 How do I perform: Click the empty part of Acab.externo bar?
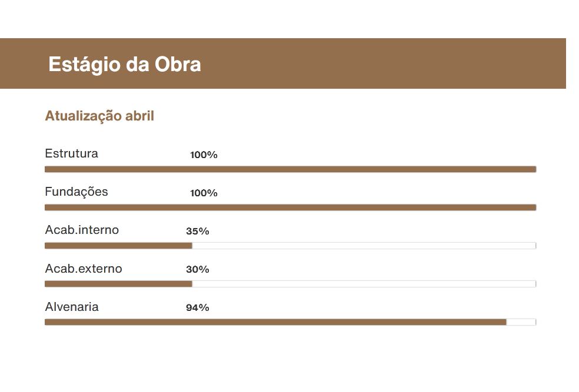(364, 284)
